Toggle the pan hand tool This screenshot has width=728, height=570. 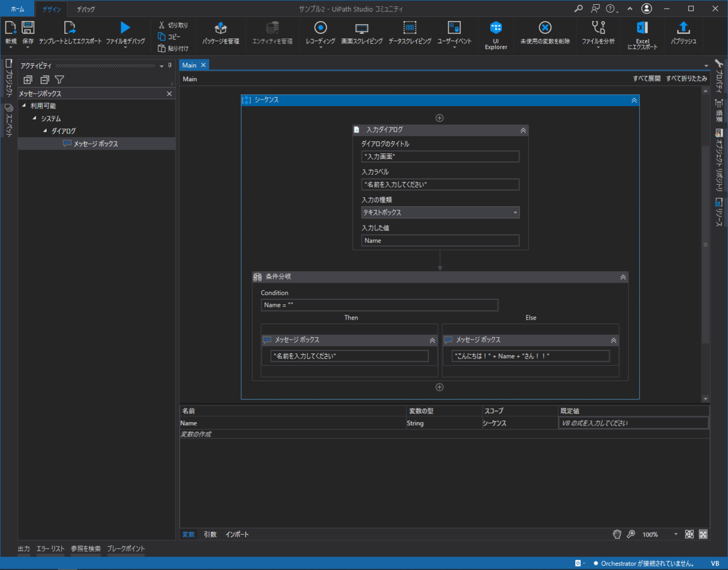tap(617, 534)
